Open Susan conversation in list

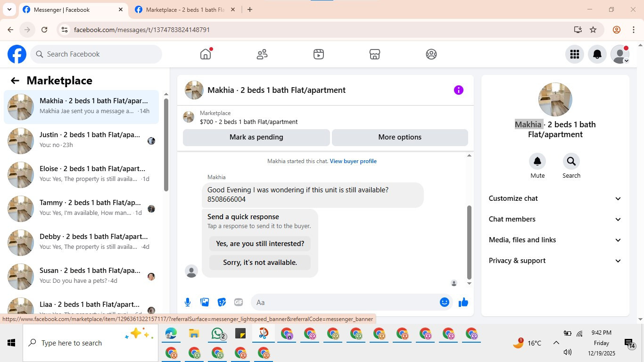[x=82, y=277]
